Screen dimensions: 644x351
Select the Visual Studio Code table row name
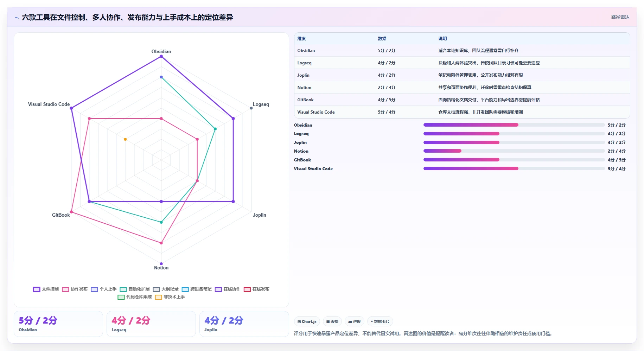(x=316, y=112)
